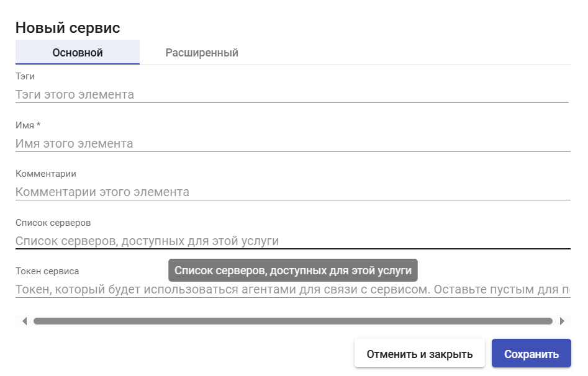Click the Токен сервиса label
The height and width of the screenshot is (376, 588).
click(47, 271)
